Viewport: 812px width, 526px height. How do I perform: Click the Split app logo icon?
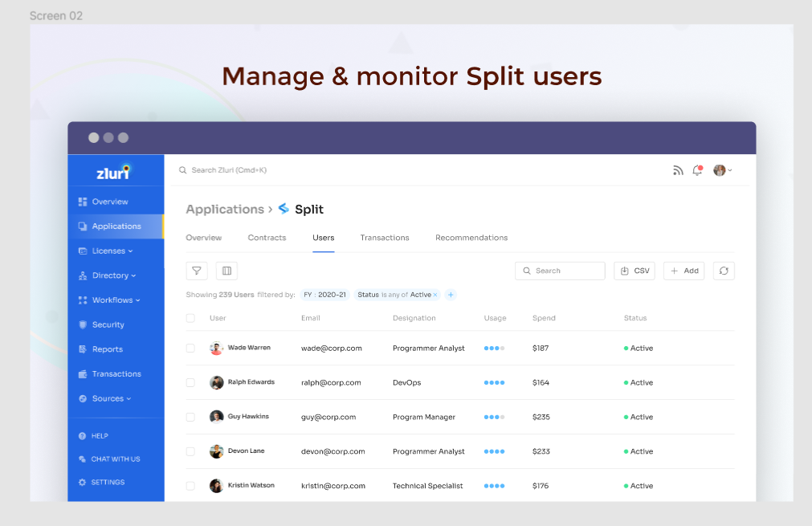[x=284, y=209]
